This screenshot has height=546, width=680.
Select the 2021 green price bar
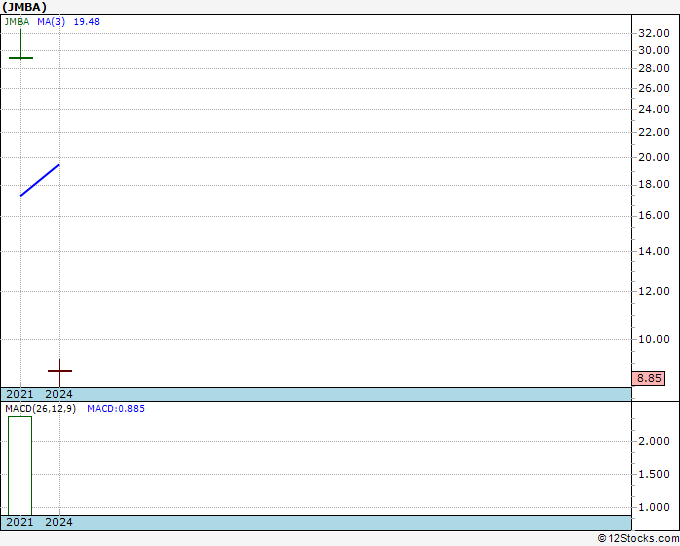(20, 44)
